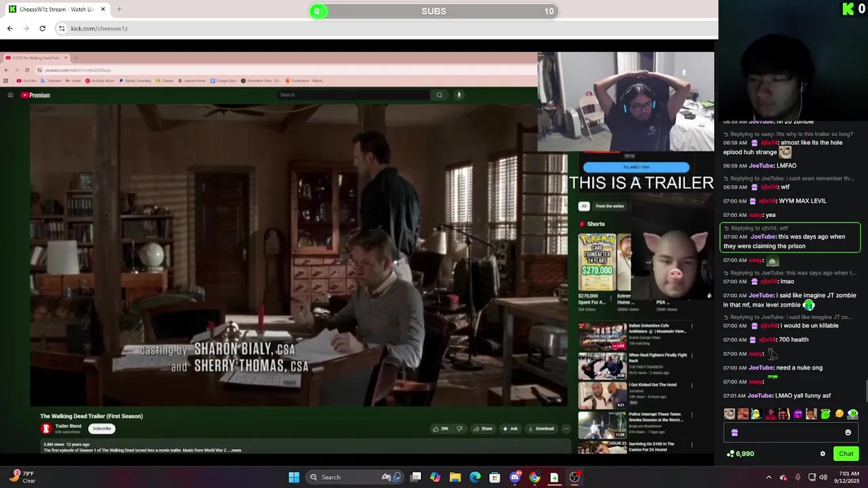This screenshot has width=868, height=488.
Task: Send message with the green Chat button
Action: point(846,454)
